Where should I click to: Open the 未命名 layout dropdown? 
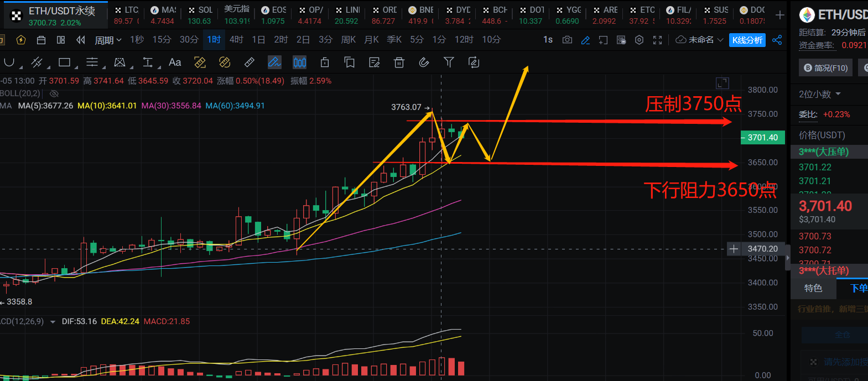click(x=700, y=40)
